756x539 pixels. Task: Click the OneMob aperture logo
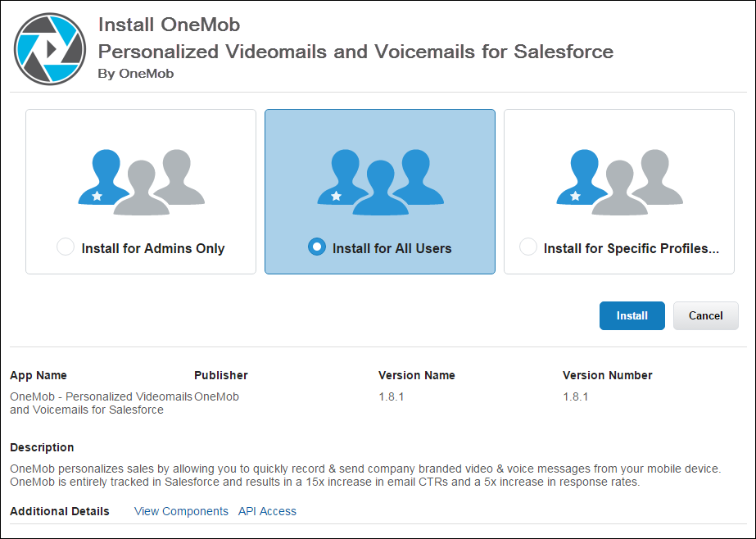50,49
